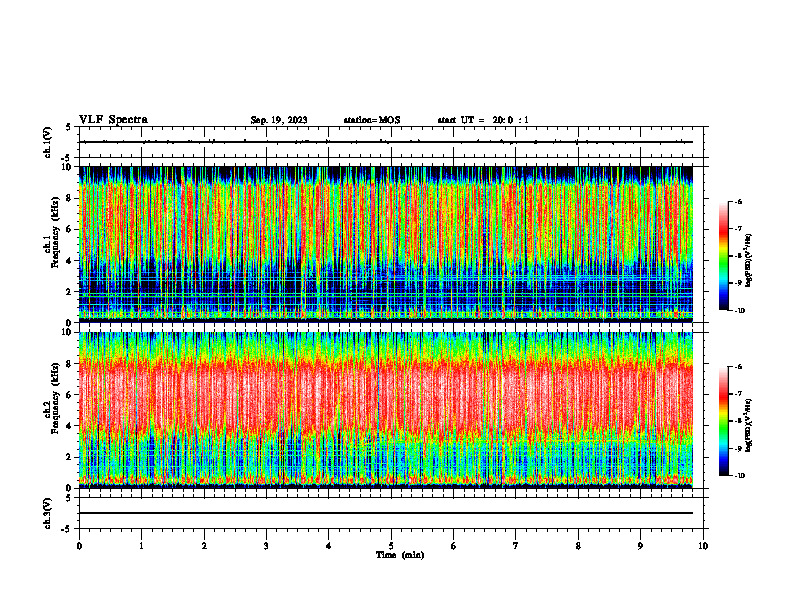
Task: Click the ch.1 voltage waveform trace
Action: click(386, 142)
